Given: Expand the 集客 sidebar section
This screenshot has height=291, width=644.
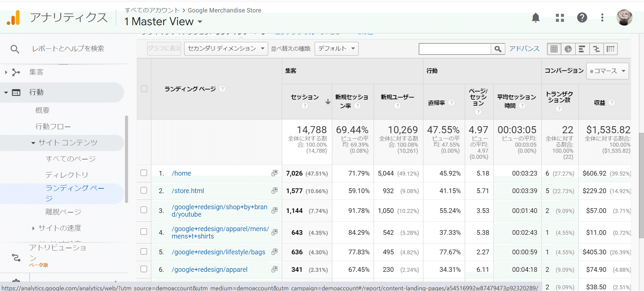Looking at the screenshot, I should tap(6, 72).
